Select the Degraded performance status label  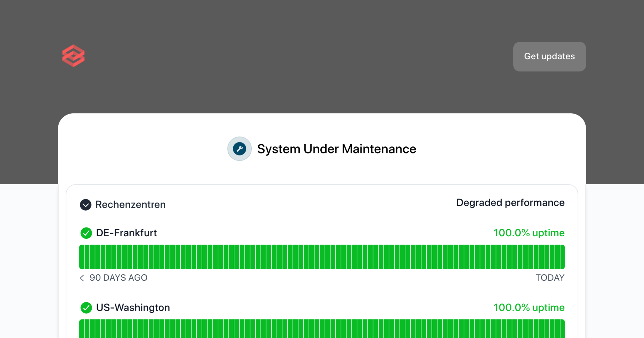point(510,203)
